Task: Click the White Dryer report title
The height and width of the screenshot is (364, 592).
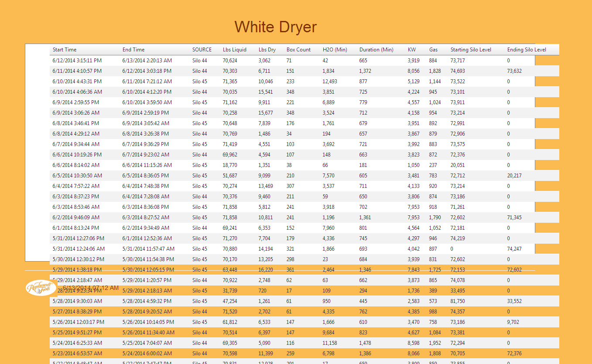Action: (x=276, y=27)
